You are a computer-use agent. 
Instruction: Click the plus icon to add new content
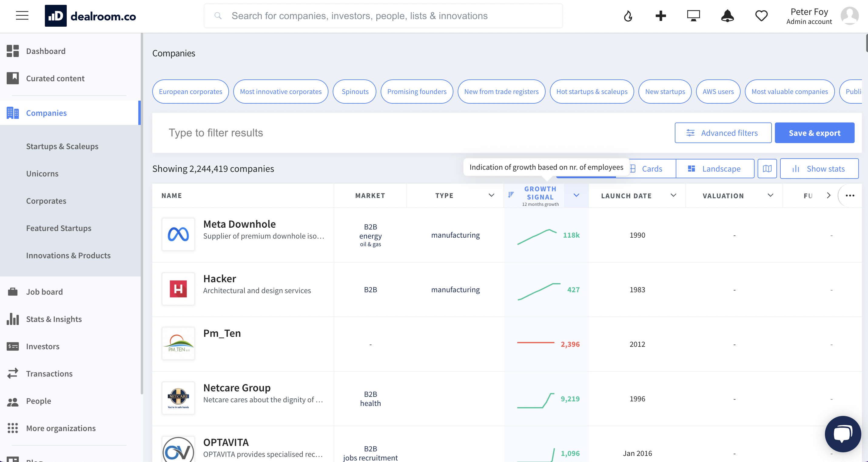click(661, 15)
